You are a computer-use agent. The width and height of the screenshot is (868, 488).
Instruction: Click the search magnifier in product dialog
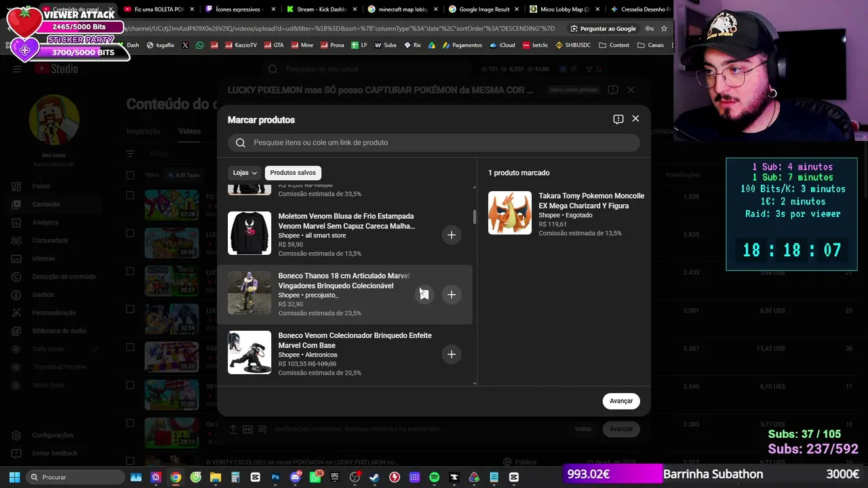click(241, 142)
